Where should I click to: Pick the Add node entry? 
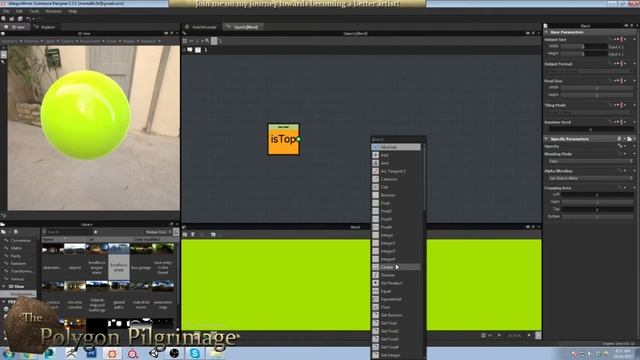tap(396, 155)
